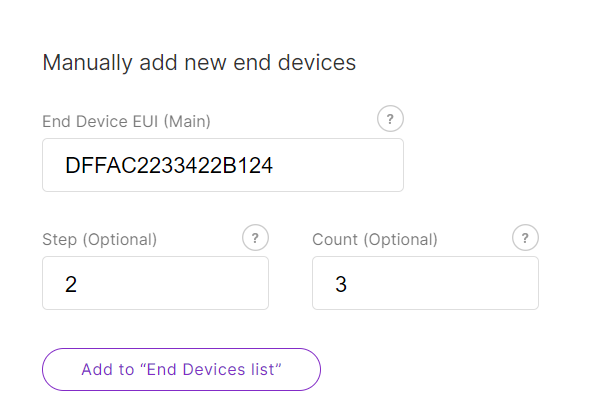Place cursor in the DFFAC2233422B124 EUI value
The width and height of the screenshot is (604, 413).
pyautogui.click(x=169, y=166)
